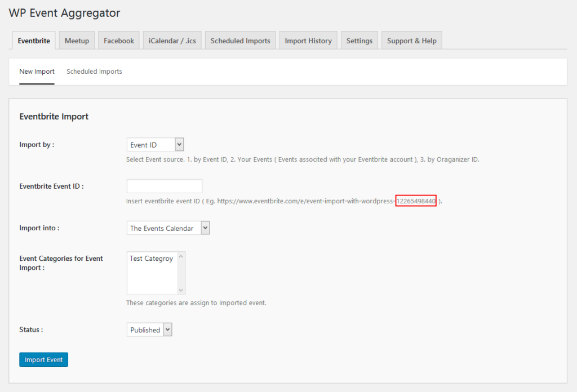Click the Import Event button
The width and height of the screenshot is (577, 392).
[x=43, y=359]
